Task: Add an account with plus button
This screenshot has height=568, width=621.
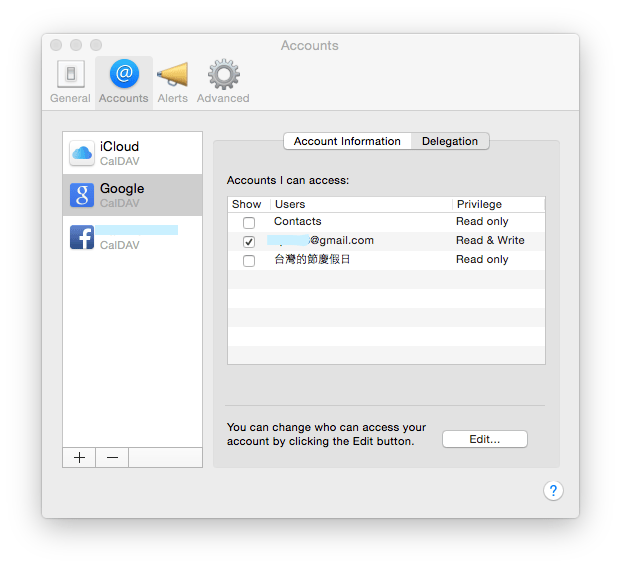Action: click(x=79, y=457)
